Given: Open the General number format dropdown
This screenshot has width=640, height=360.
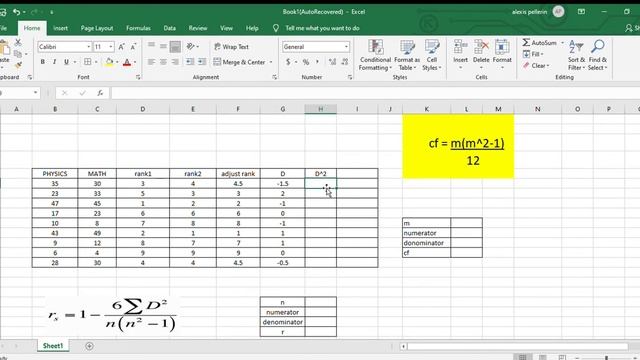Looking at the screenshot, I should coord(346,47).
